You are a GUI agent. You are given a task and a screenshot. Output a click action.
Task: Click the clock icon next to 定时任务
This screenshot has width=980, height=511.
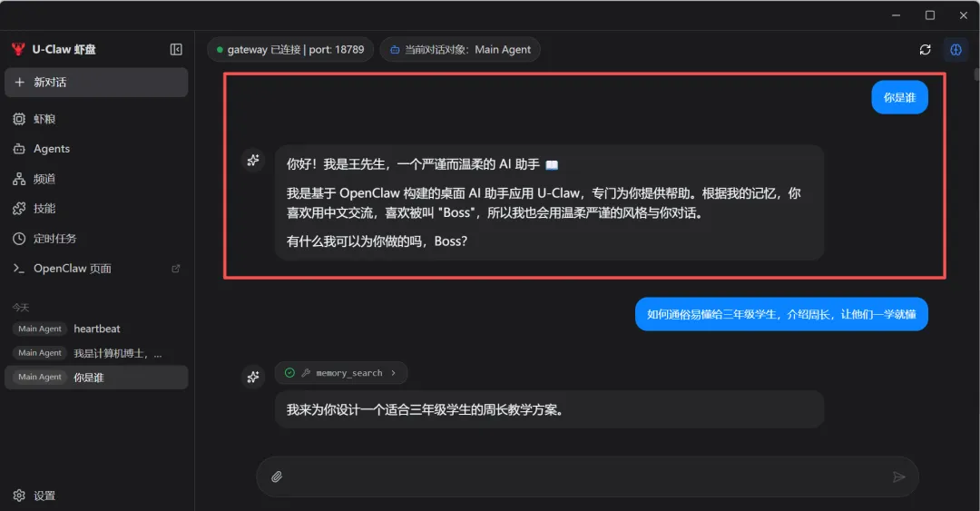19,239
